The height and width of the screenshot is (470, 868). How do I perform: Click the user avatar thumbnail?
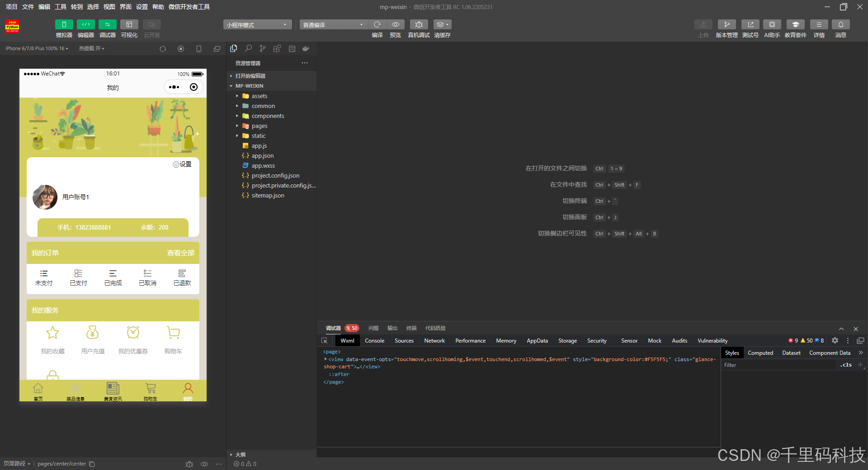coord(45,197)
